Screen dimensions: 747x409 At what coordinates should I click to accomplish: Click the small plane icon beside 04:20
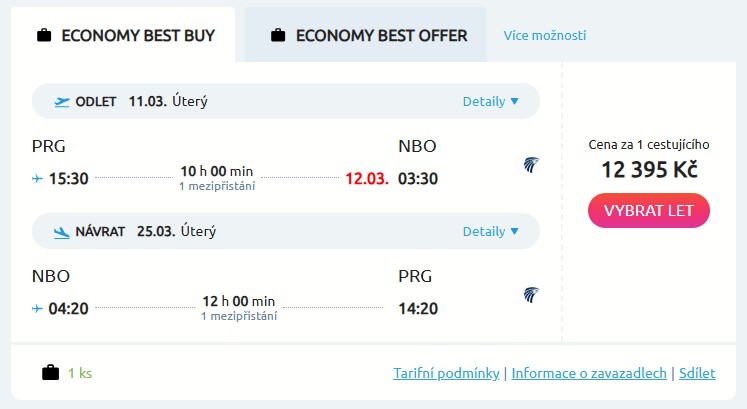coord(38,308)
